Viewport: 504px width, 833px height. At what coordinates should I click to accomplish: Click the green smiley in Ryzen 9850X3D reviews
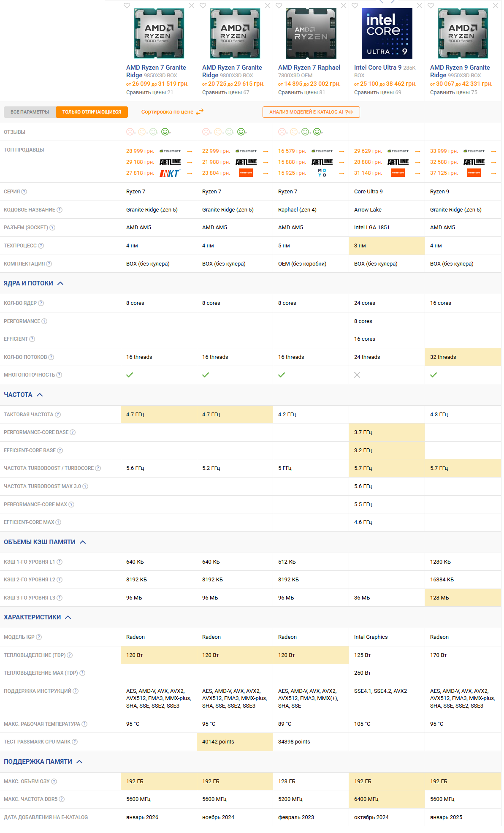(x=165, y=132)
